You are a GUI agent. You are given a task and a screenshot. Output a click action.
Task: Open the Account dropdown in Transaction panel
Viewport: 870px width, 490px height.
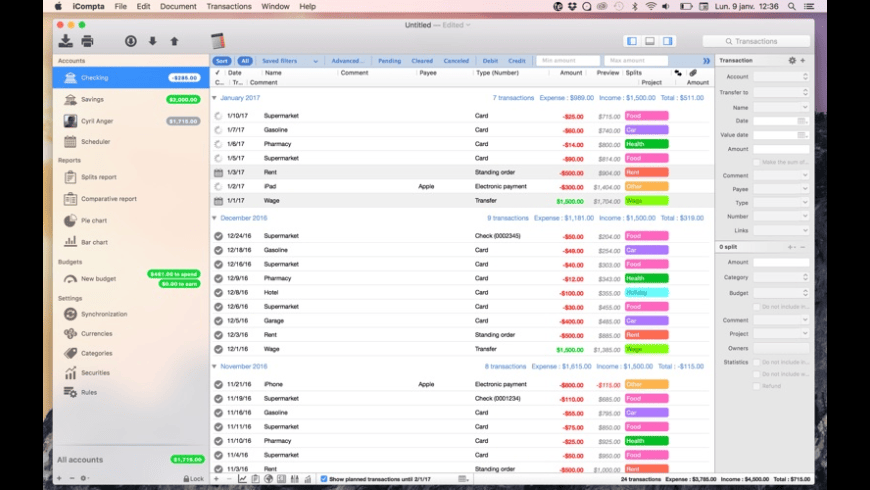click(x=781, y=77)
